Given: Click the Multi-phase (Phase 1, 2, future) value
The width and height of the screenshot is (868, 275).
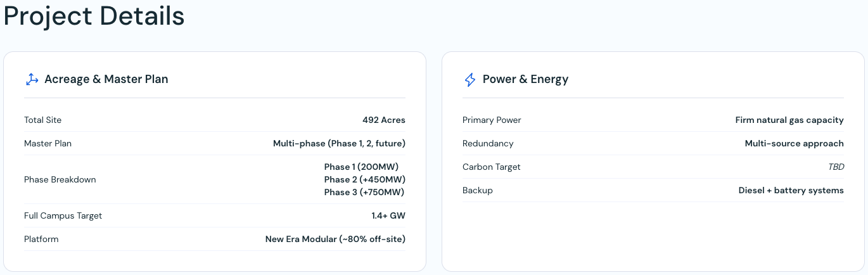Looking at the screenshot, I should pyautogui.click(x=339, y=143).
